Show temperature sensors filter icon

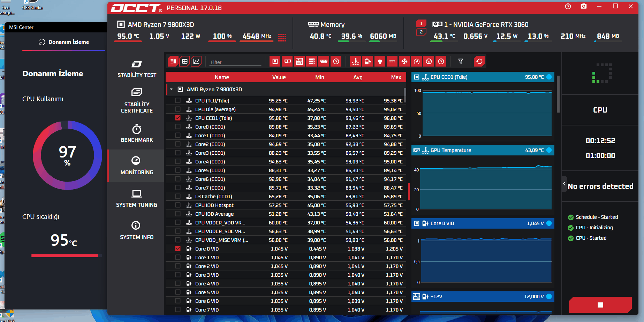pyautogui.click(x=356, y=62)
